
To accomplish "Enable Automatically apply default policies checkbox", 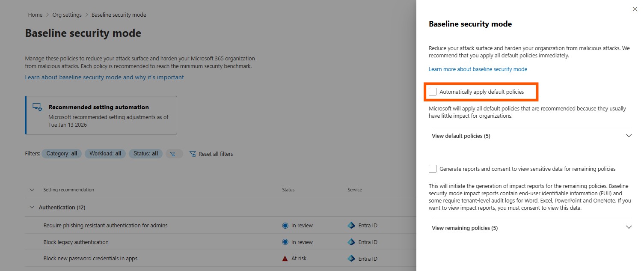I will click(433, 92).
